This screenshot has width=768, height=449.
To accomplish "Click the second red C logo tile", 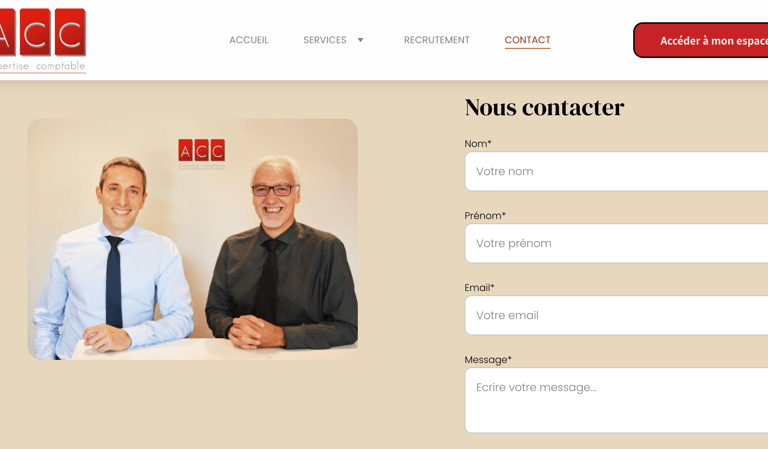I will point(70,31).
